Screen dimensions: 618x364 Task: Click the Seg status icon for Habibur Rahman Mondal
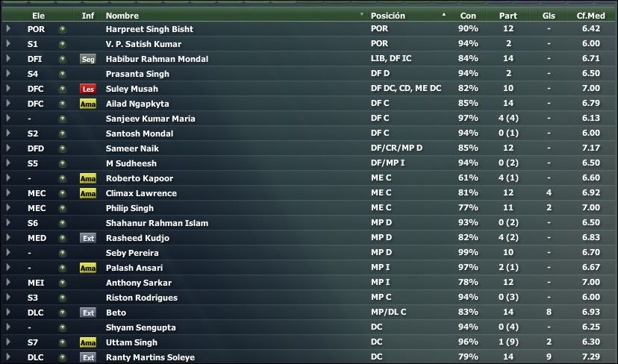[88, 59]
